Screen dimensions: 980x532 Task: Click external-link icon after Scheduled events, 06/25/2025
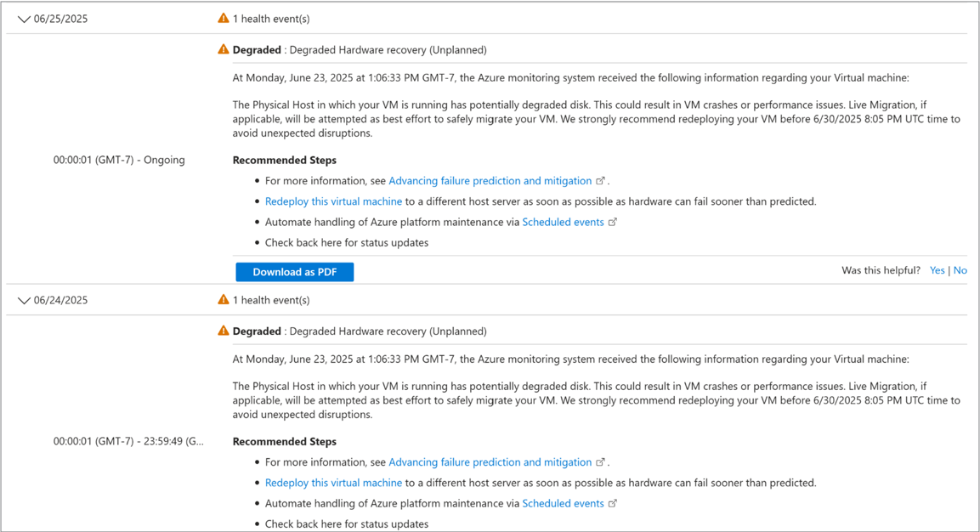pyautogui.click(x=613, y=222)
